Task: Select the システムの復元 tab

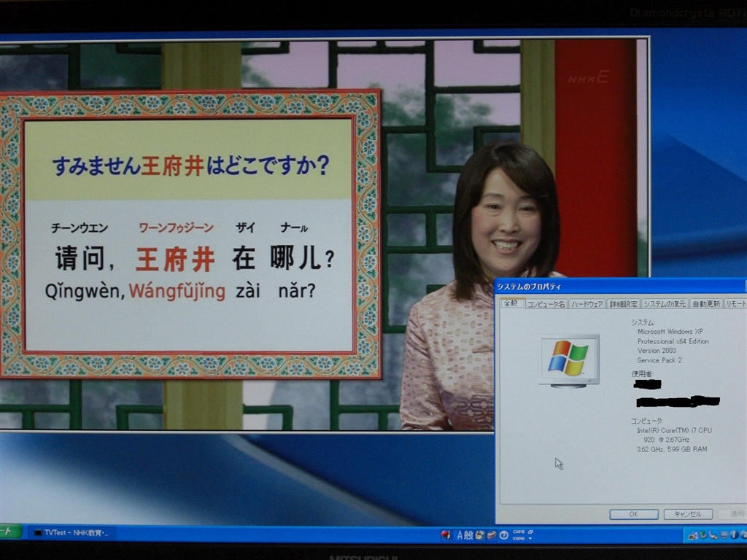Action: tap(665, 303)
